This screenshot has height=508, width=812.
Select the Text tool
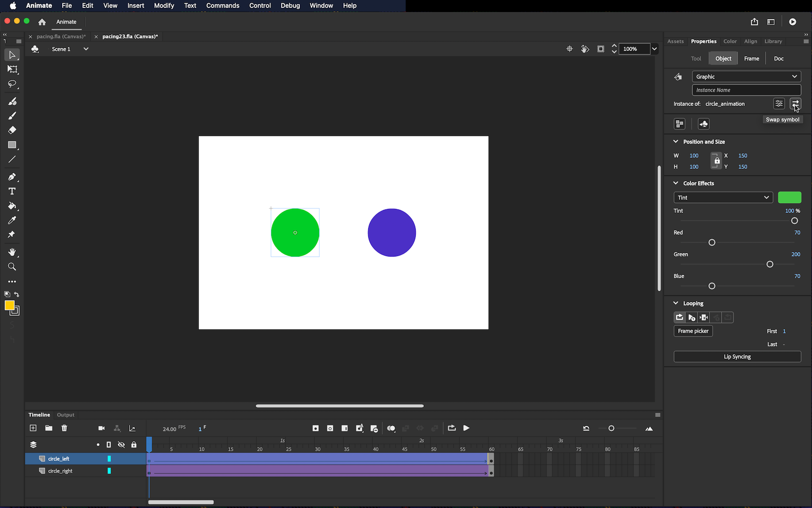tap(13, 192)
